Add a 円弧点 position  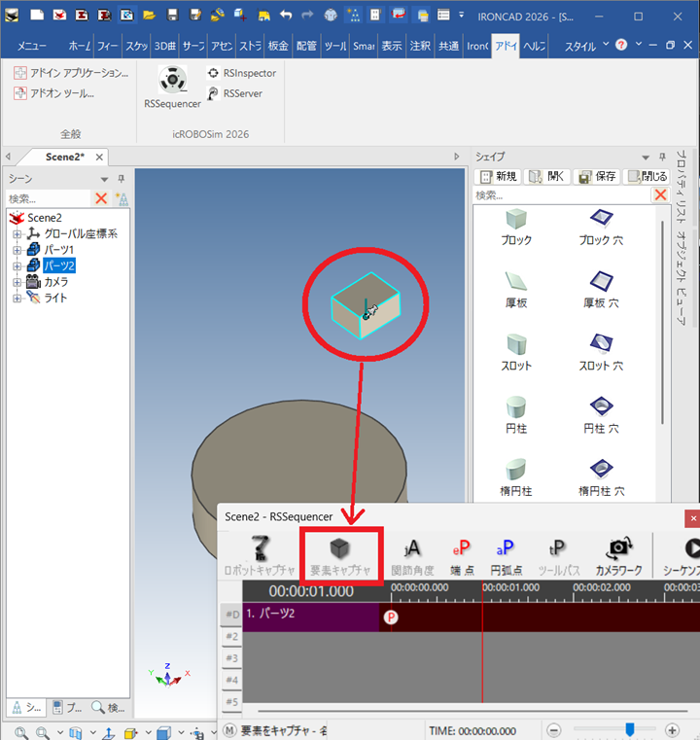506,556
